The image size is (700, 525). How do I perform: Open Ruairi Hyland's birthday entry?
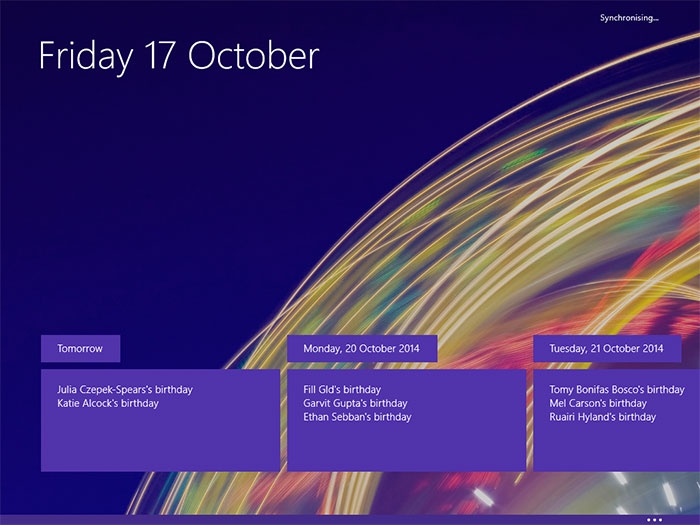pyautogui.click(x=602, y=417)
